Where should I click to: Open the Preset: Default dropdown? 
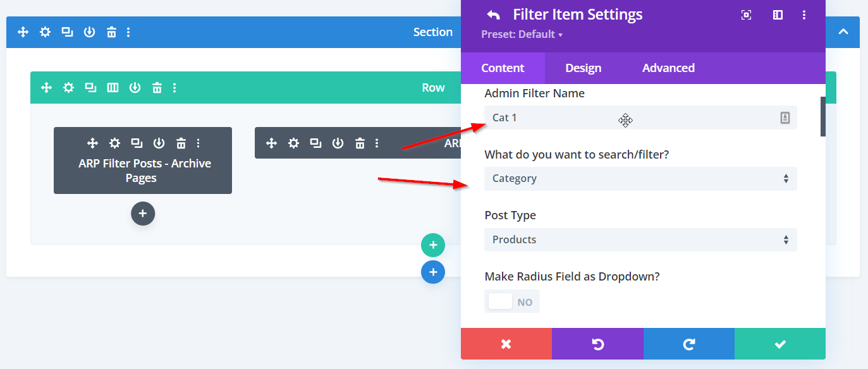point(522,34)
